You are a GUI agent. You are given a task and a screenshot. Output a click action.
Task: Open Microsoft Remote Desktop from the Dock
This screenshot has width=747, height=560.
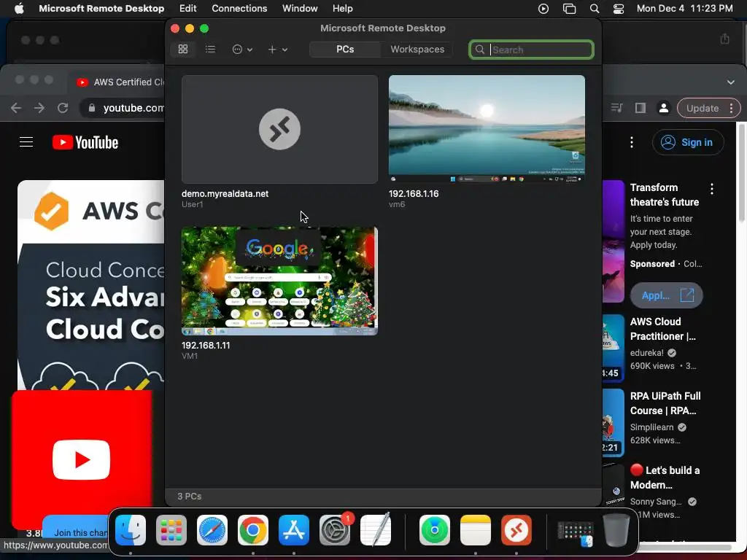tap(516, 530)
